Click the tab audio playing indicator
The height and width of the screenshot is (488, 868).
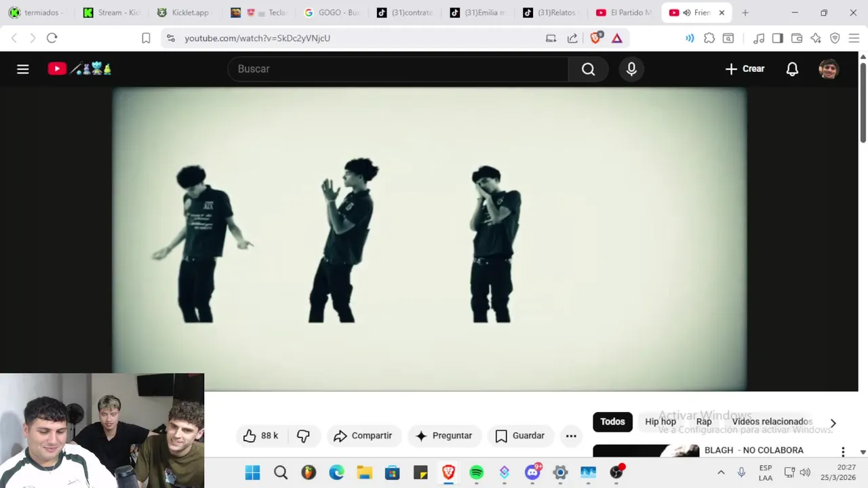(x=686, y=13)
